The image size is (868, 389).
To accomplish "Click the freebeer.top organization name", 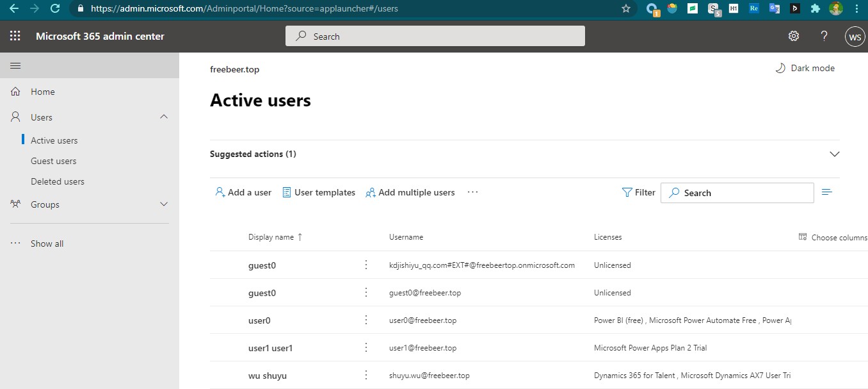I will (x=234, y=69).
